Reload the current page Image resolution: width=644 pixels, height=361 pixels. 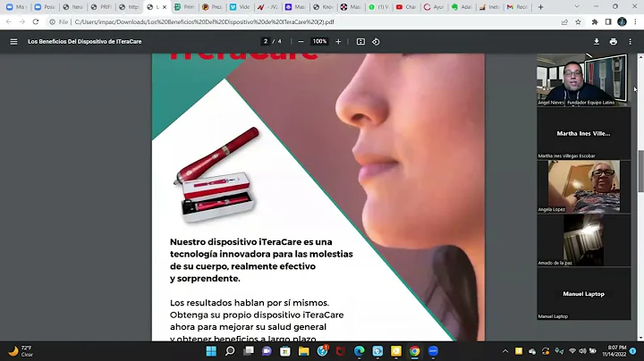coord(36,21)
